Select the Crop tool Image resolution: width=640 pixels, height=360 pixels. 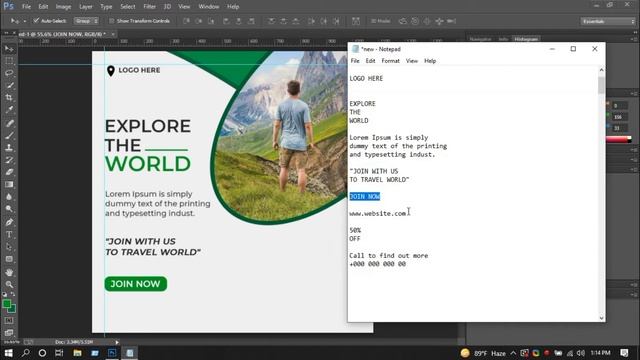9,98
